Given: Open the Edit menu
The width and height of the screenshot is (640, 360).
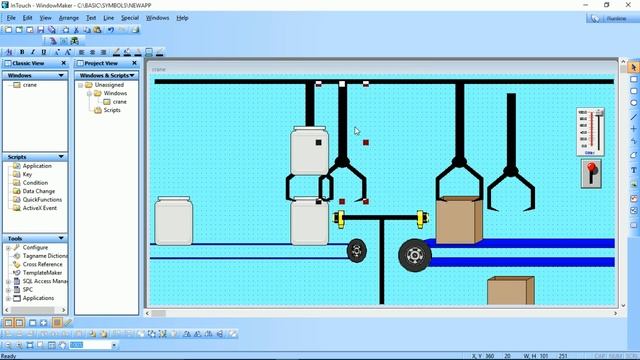Looking at the screenshot, I should click(x=27, y=18).
